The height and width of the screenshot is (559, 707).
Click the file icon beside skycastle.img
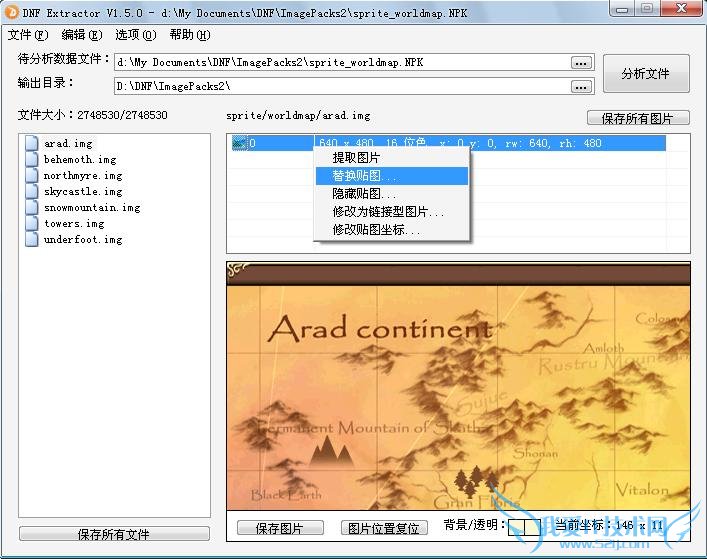32,191
